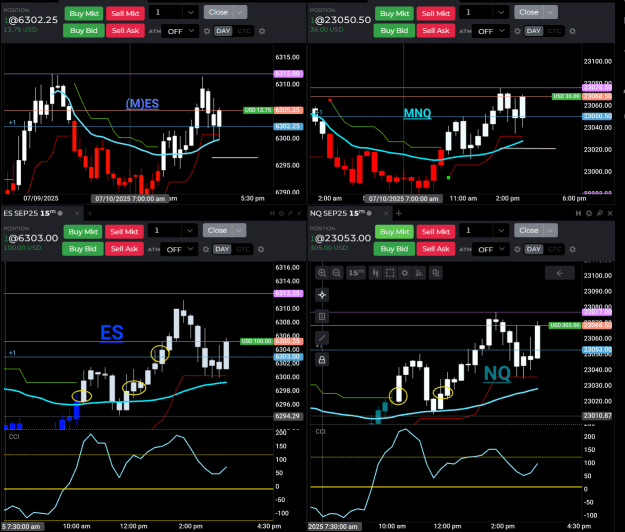Expand the quantity dropdown in MNQ panel
This screenshot has height=532, width=625.
tap(501, 12)
